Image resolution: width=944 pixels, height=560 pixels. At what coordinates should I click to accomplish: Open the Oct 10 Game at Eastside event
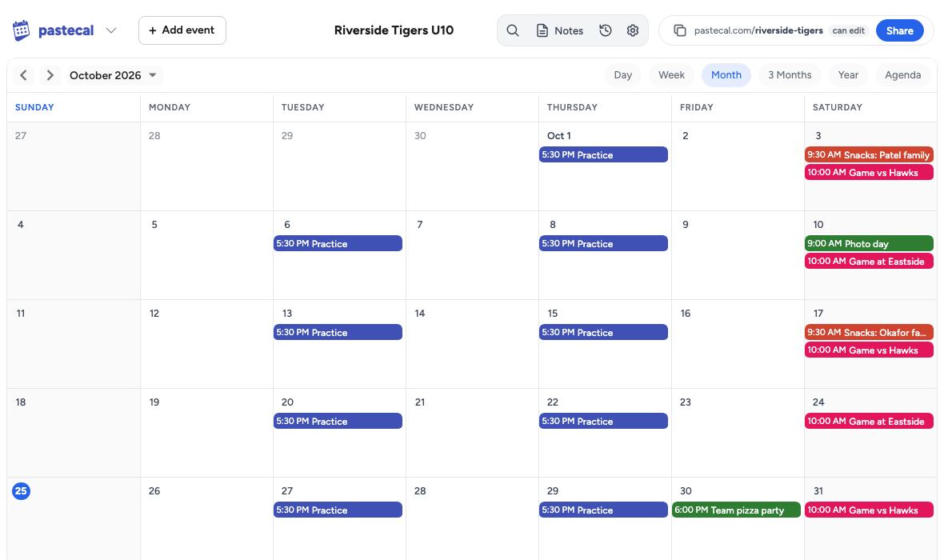point(869,262)
